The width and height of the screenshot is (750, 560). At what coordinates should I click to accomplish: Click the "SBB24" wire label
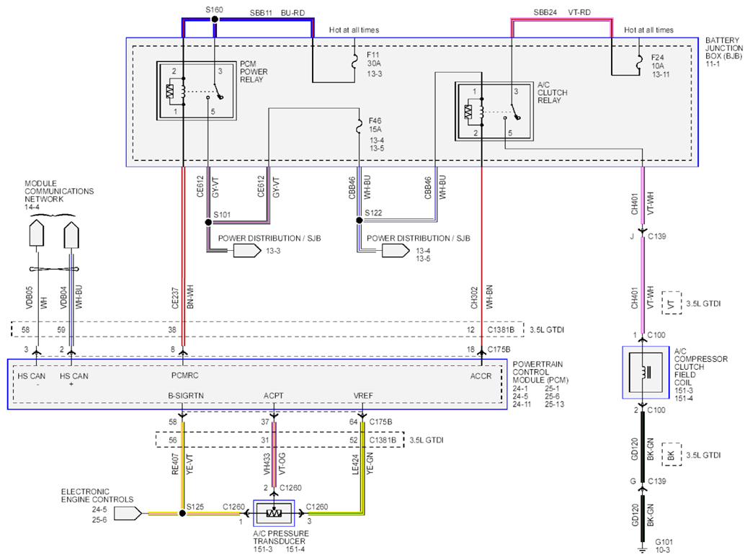click(x=545, y=12)
